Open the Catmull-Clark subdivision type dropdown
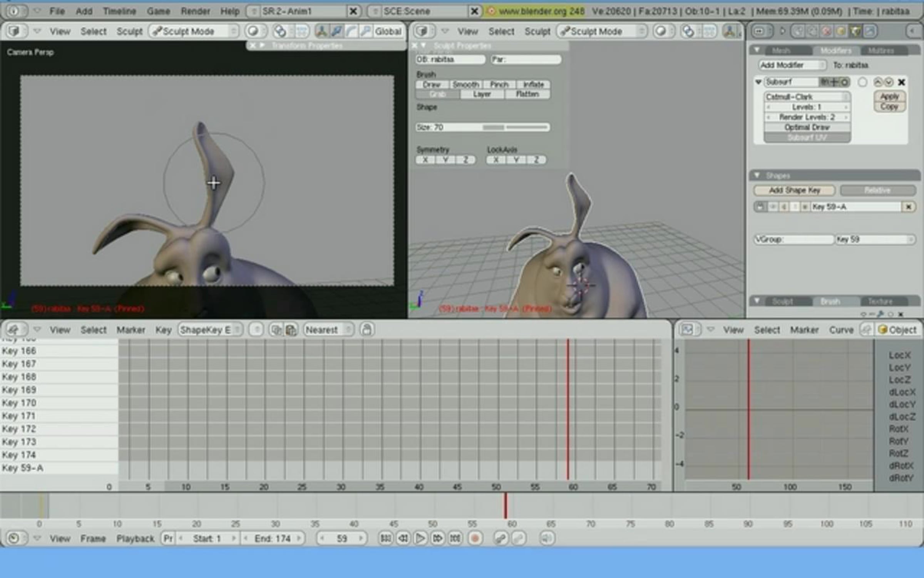The width and height of the screenshot is (924, 578). click(807, 97)
